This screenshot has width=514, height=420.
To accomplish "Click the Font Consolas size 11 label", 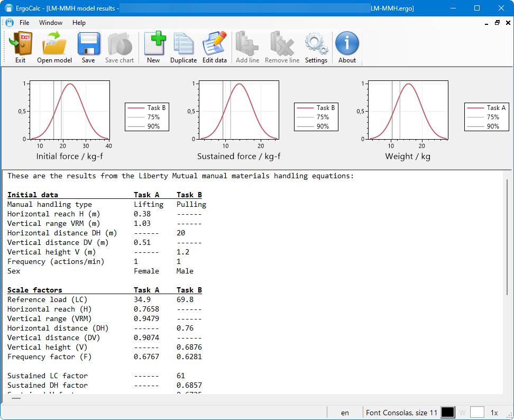I will (x=401, y=413).
